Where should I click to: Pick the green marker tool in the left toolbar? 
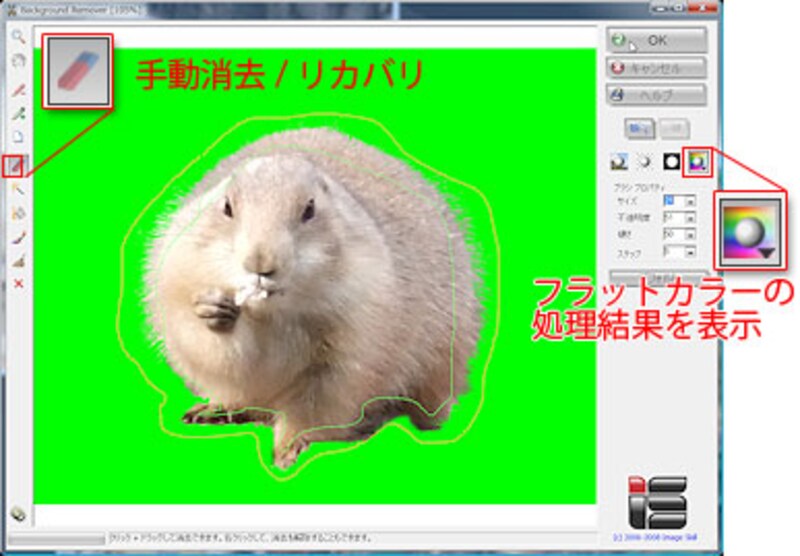(x=17, y=113)
